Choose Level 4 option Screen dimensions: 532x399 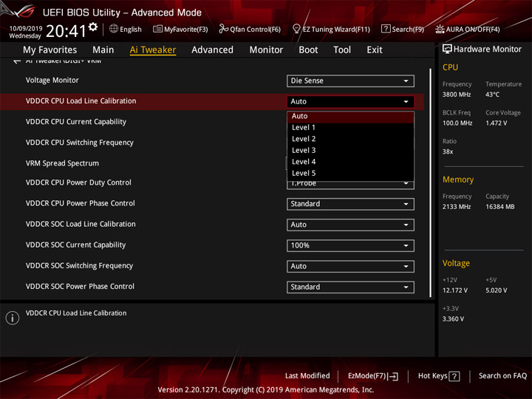coord(350,162)
